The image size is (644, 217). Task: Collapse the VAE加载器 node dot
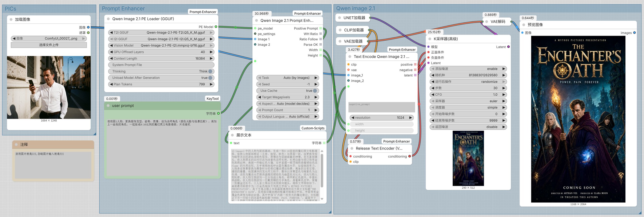(340, 41)
